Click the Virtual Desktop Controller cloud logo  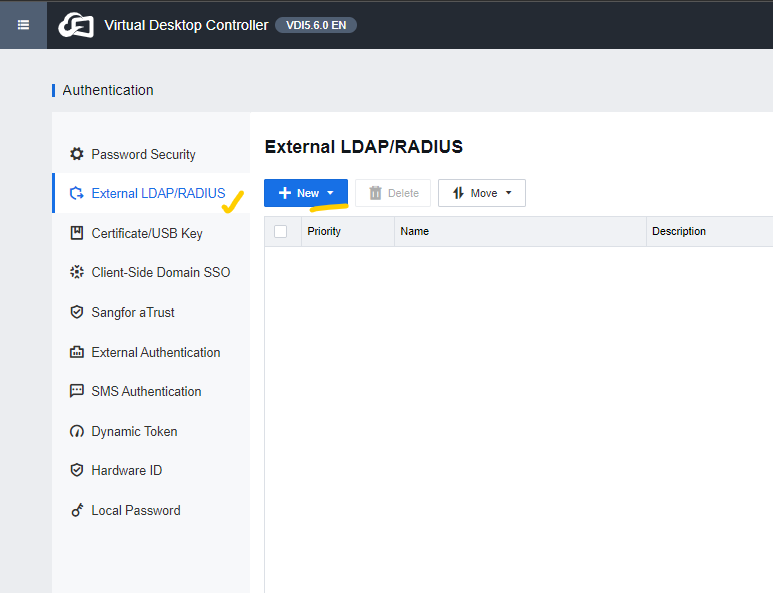76,25
